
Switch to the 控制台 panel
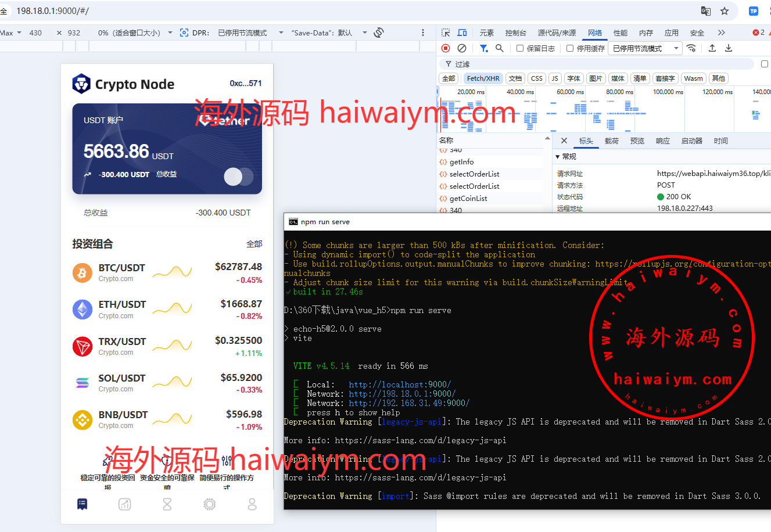516,33
